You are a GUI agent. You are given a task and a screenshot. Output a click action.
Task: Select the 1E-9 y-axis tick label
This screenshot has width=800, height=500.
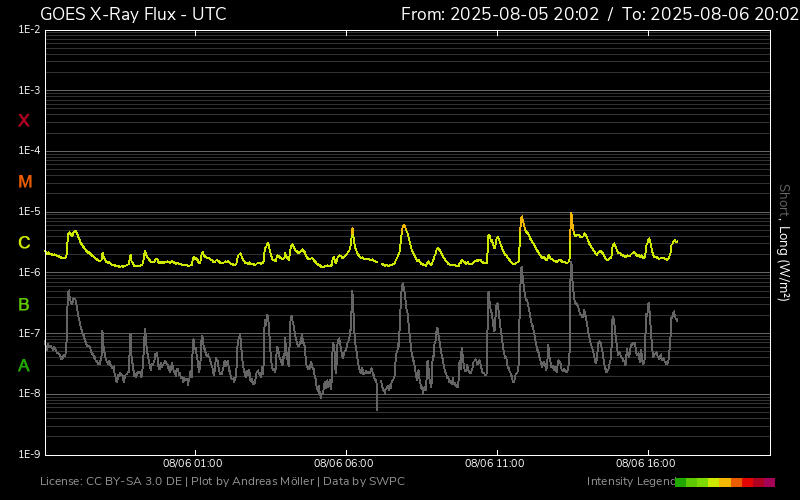(x=29, y=454)
